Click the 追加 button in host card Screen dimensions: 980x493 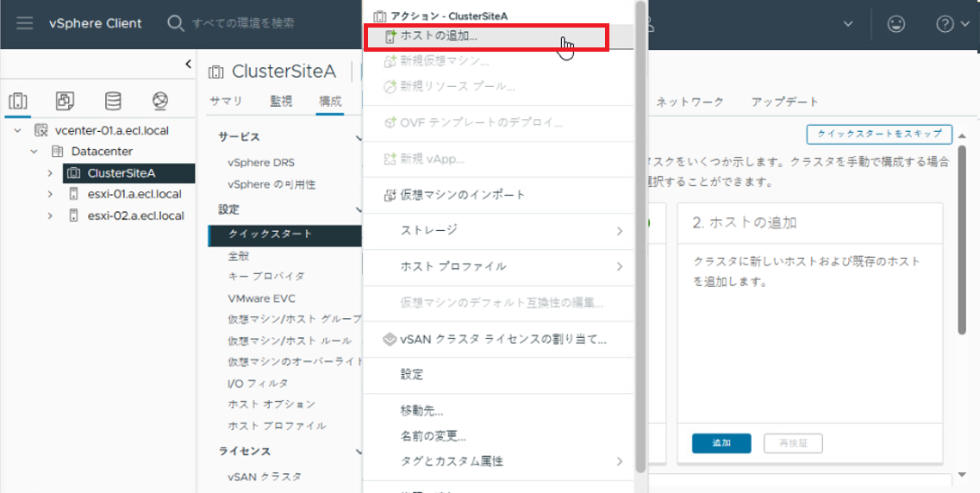coord(721,443)
